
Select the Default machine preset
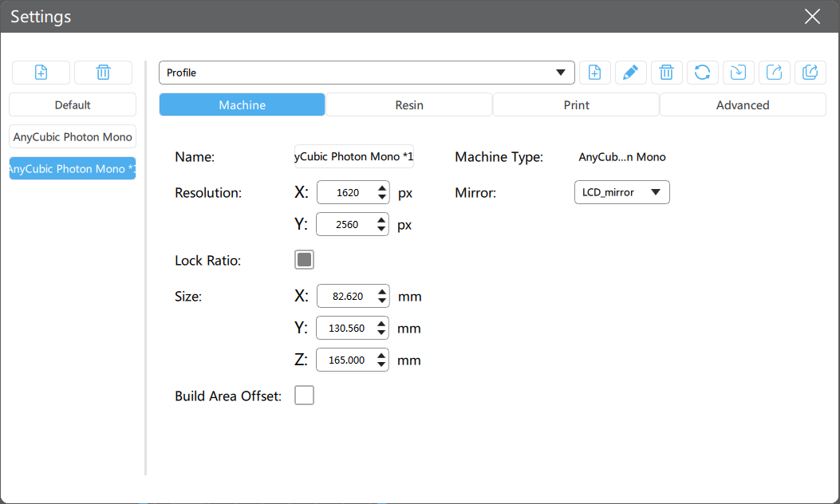coord(72,104)
